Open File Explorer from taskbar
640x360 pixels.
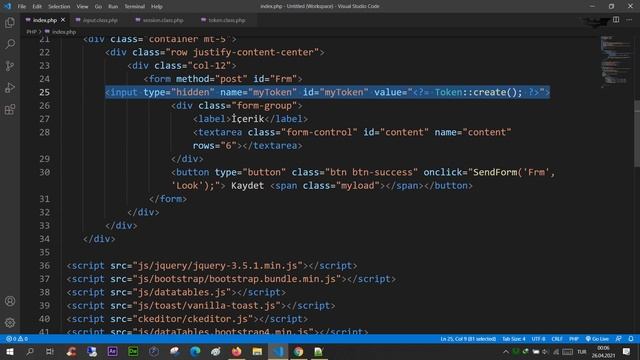coord(257,351)
